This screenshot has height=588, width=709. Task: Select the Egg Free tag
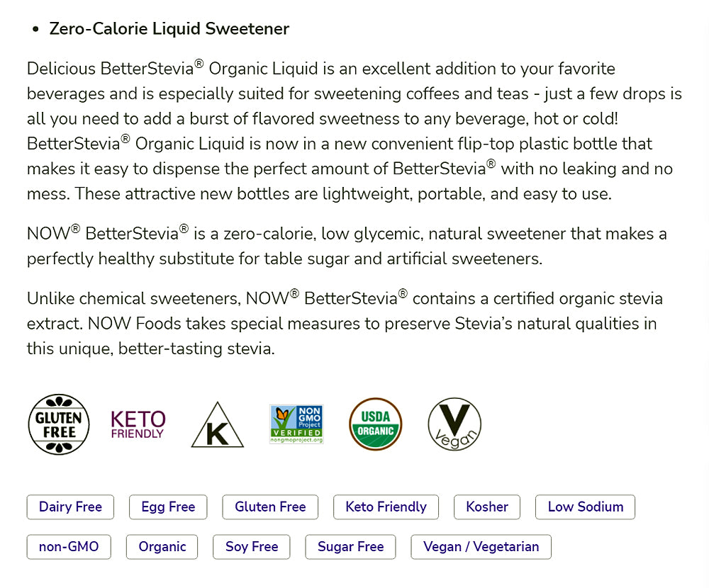coord(168,507)
